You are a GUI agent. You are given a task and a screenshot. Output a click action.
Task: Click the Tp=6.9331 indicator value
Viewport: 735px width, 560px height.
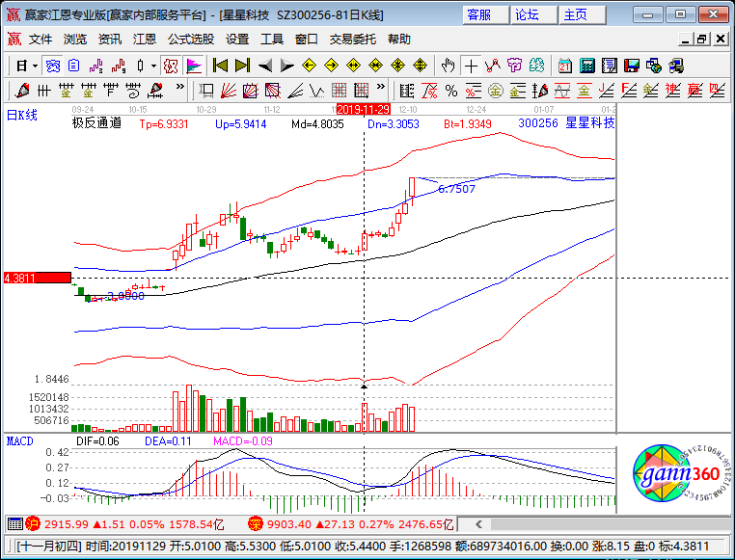164,124
